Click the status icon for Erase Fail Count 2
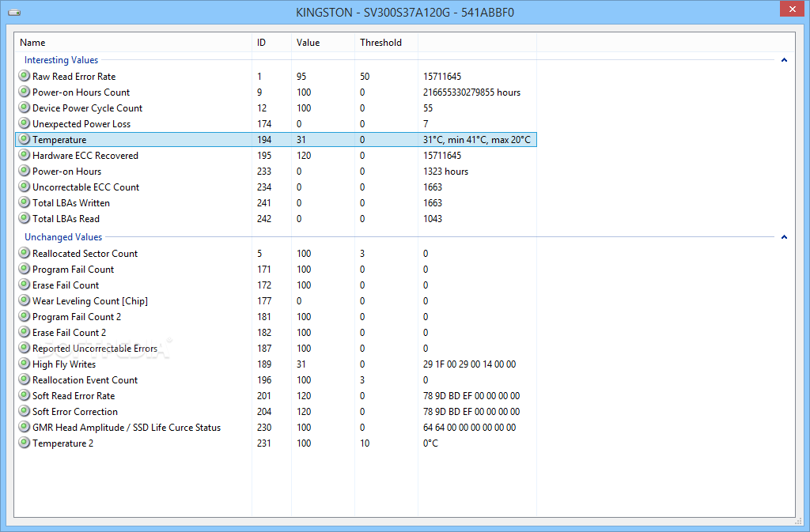Image resolution: width=810 pixels, height=532 pixels. 25,332
